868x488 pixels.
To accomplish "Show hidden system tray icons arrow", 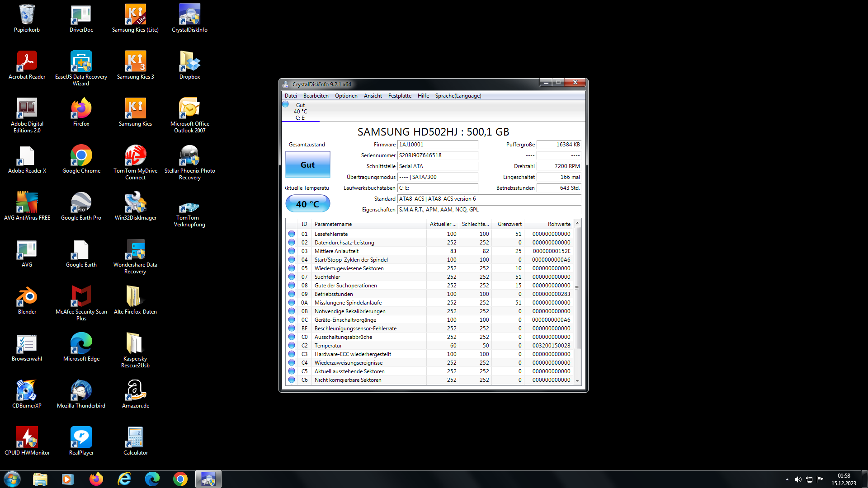I will (x=787, y=479).
